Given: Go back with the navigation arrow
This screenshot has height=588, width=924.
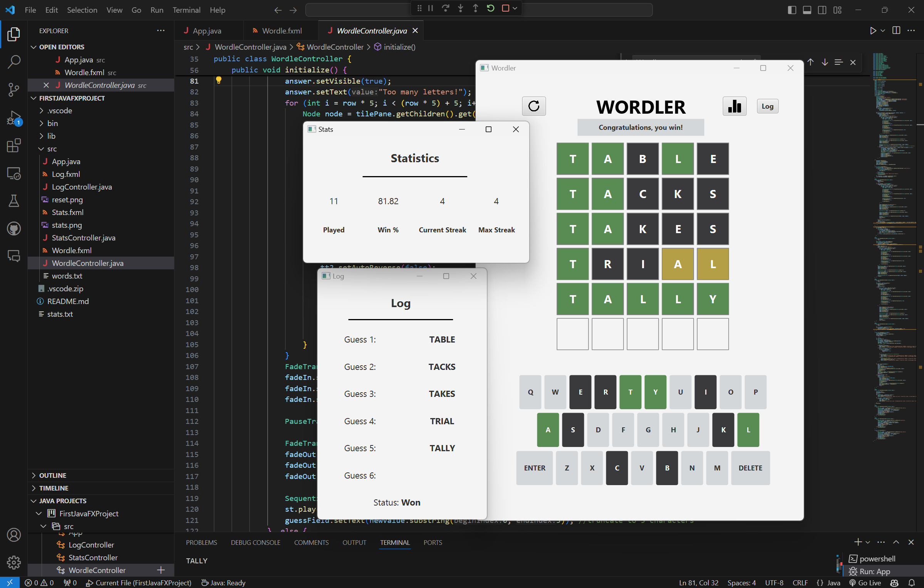Looking at the screenshot, I should [278, 10].
